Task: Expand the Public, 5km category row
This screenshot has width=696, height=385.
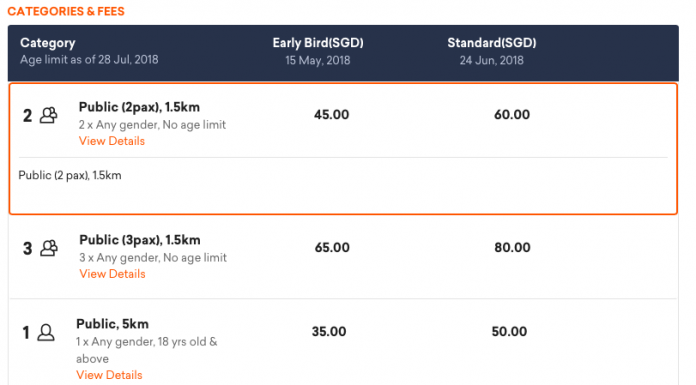Action: (x=344, y=342)
